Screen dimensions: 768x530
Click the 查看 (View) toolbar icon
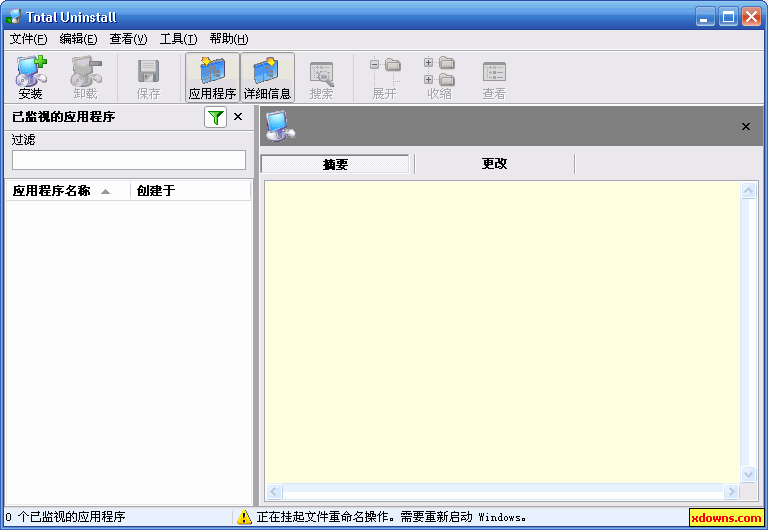point(494,77)
